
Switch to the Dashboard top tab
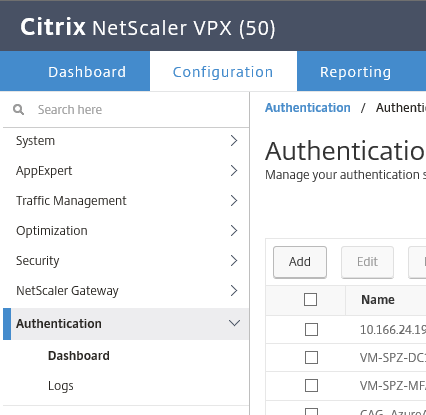coord(87,72)
